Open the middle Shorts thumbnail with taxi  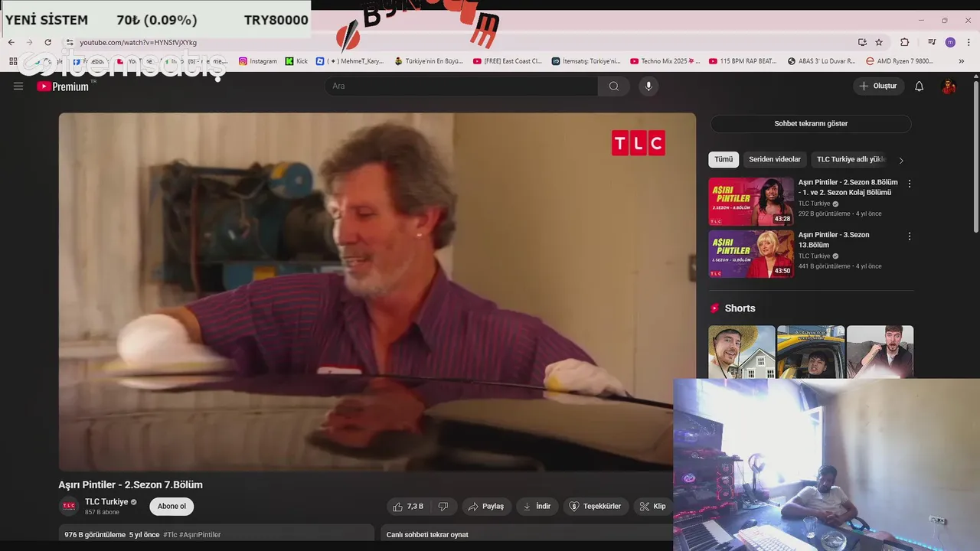(x=811, y=352)
